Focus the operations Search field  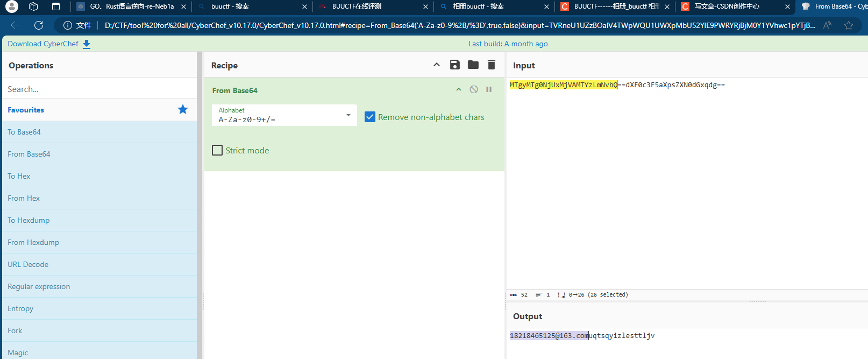point(99,89)
